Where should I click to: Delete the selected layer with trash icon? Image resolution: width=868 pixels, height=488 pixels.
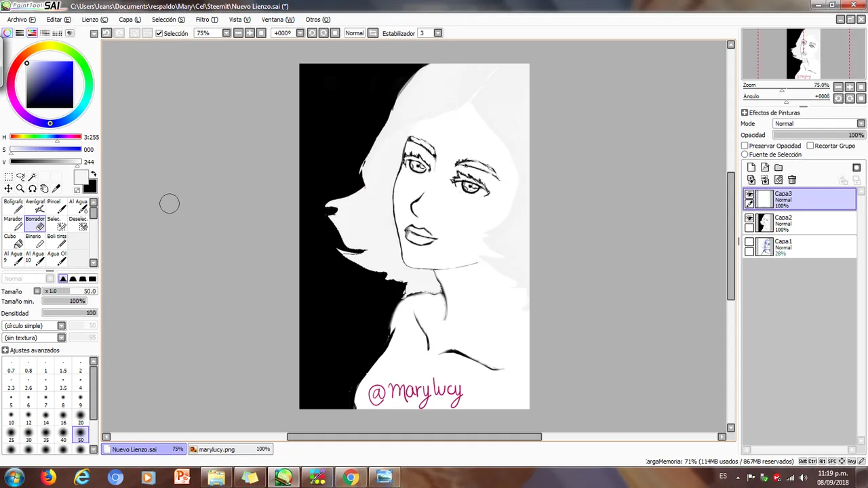click(x=792, y=180)
